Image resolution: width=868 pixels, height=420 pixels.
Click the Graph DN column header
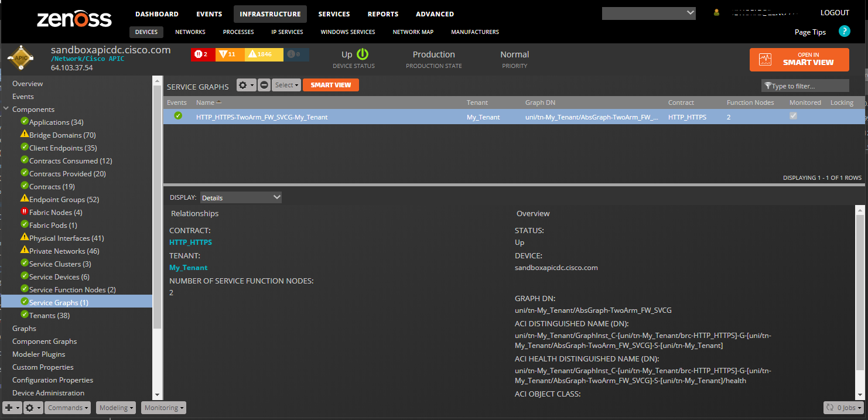pos(540,103)
